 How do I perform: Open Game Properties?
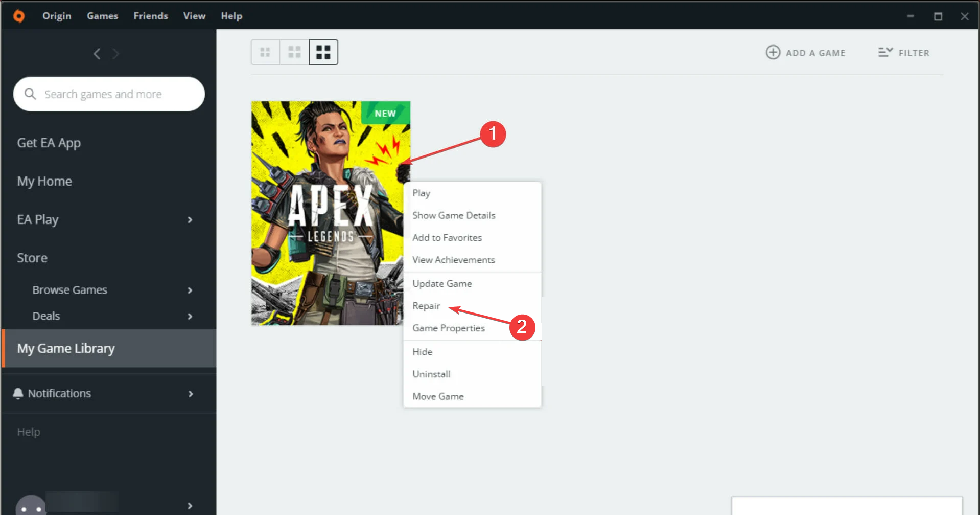point(472,328)
